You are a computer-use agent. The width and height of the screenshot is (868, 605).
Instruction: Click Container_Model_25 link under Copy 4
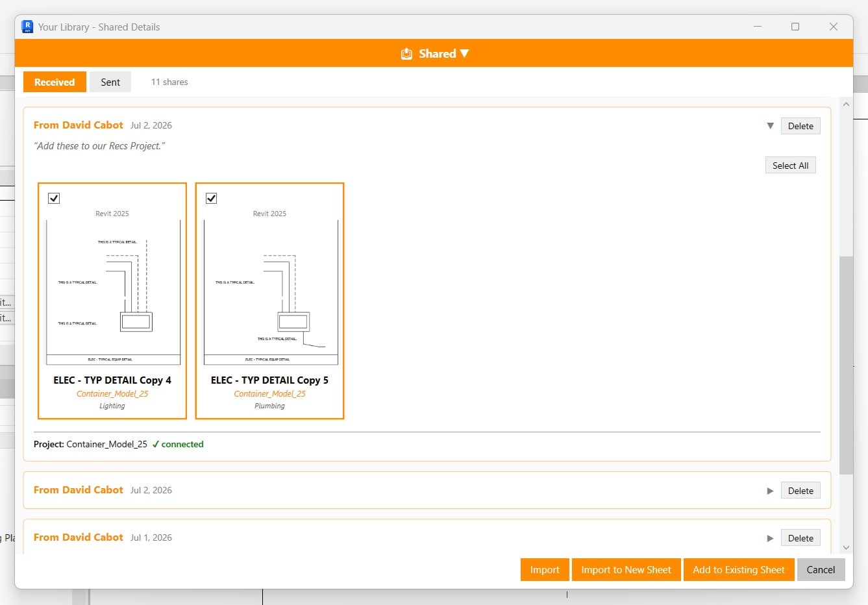click(112, 394)
